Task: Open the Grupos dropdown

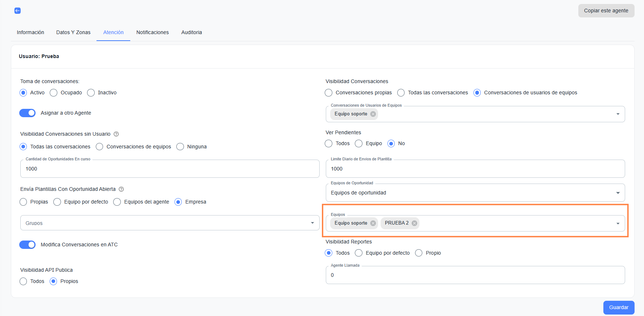Action: click(312, 223)
